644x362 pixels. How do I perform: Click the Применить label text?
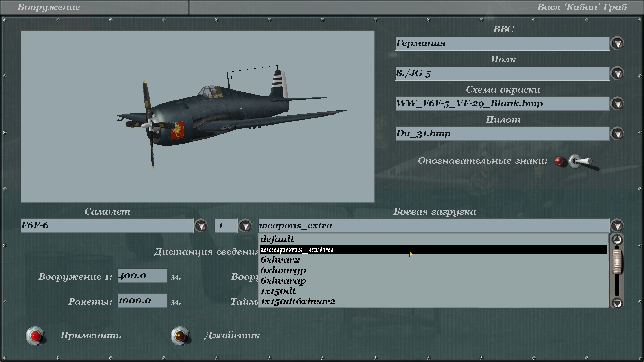[91, 336]
